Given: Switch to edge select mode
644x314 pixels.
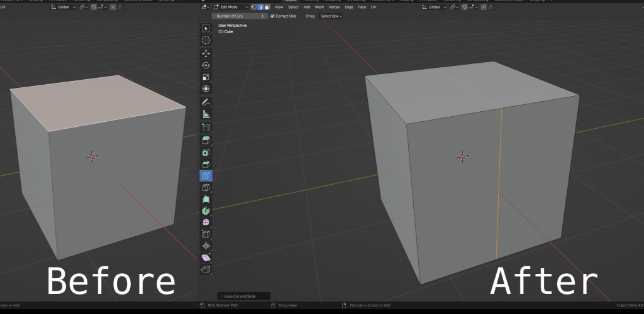Looking at the screenshot, I should (x=260, y=7).
